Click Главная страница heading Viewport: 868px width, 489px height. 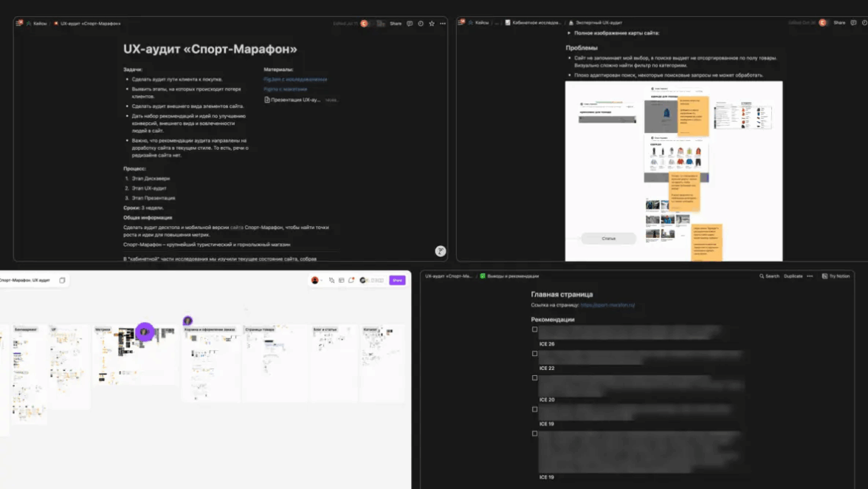[x=562, y=295]
